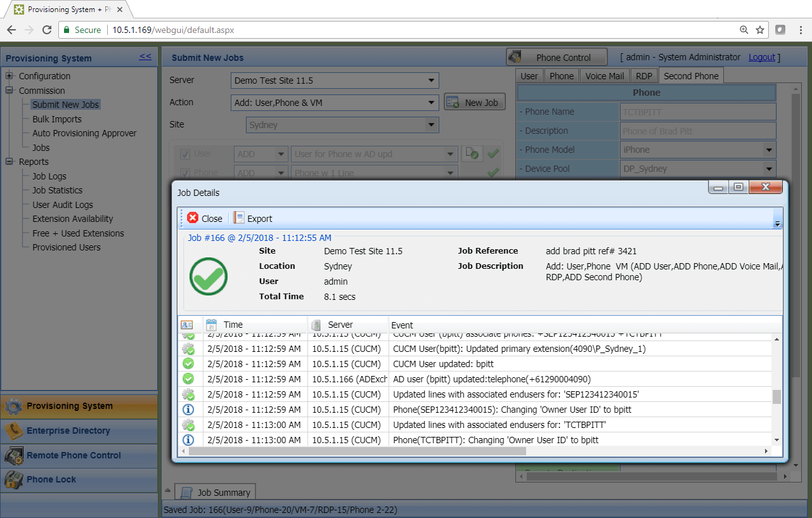Open User Audit Logs report
Screen dimensions: 812x518
(x=63, y=205)
